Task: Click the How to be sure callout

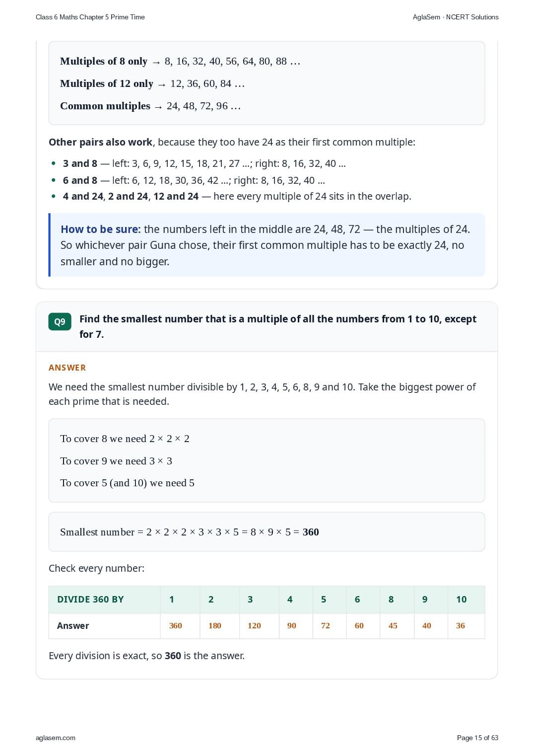Action: point(267,245)
